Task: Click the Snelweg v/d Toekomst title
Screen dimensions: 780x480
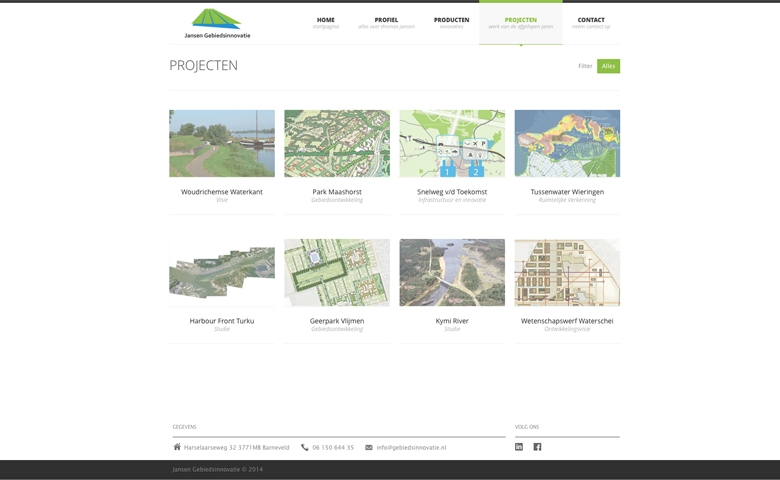Action: 452,192
